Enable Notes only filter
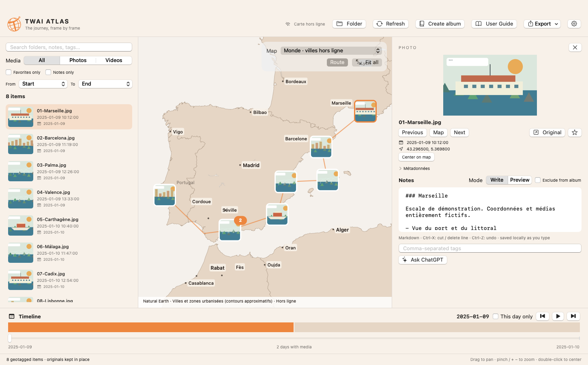 point(48,72)
